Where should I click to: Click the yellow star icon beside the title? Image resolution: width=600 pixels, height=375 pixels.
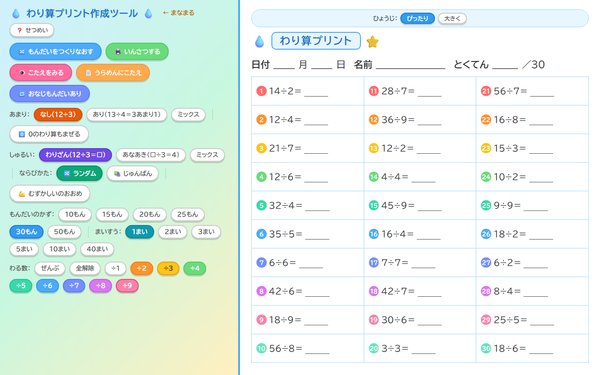tap(372, 41)
